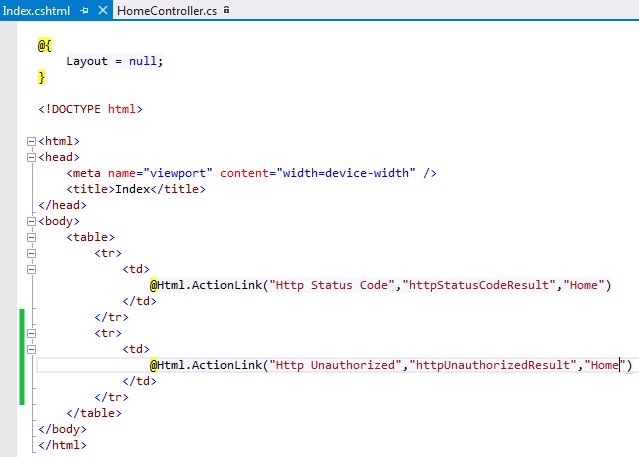The width and height of the screenshot is (639, 457).
Task: Open the HomeController.cs tab
Action: pyautogui.click(x=167, y=11)
